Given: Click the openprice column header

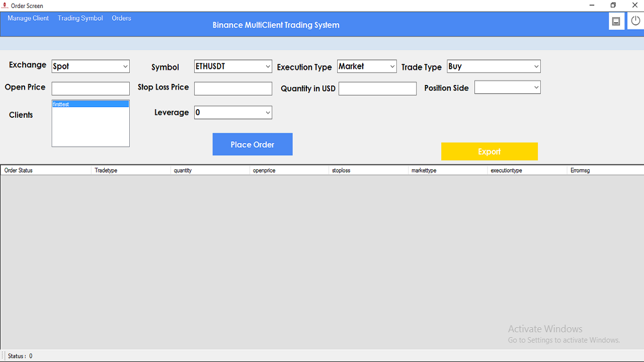Looking at the screenshot, I should click(289, 170).
